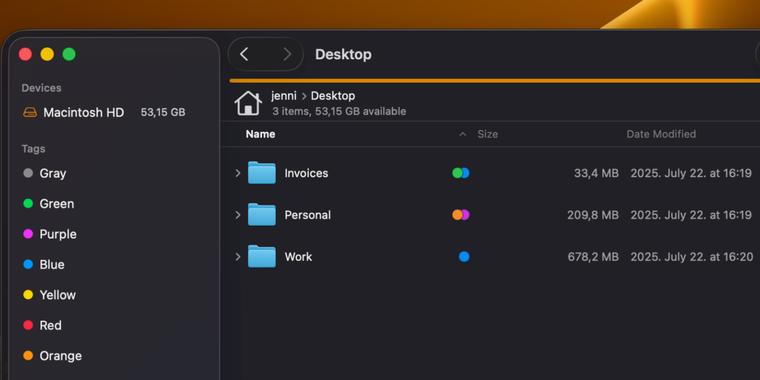The width and height of the screenshot is (760, 380).
Task: Select the Personal folder icon
Action: (262, 214)
